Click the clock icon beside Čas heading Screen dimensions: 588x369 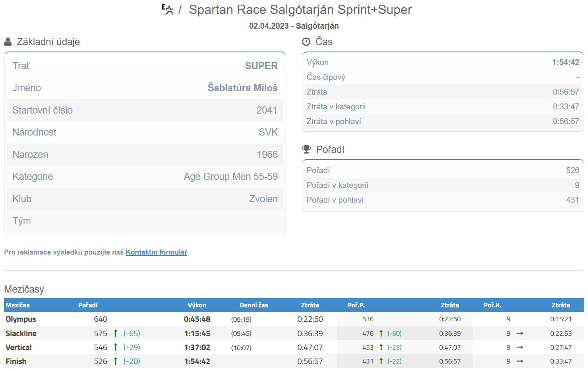306,42
